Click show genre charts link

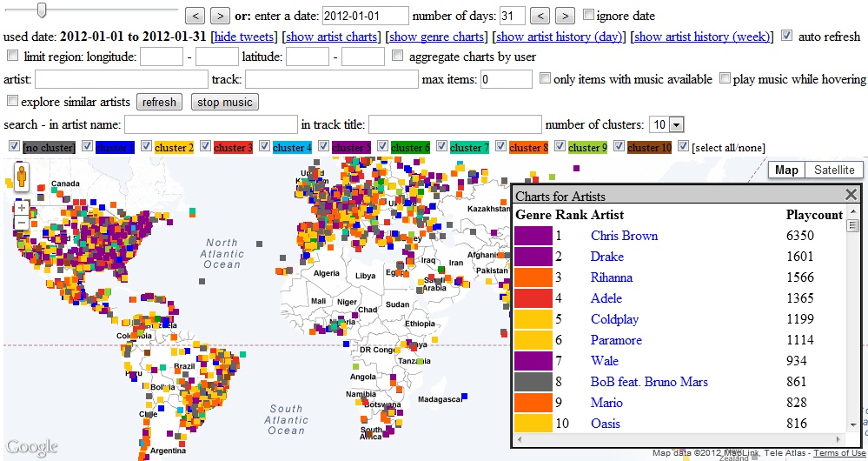437,37
